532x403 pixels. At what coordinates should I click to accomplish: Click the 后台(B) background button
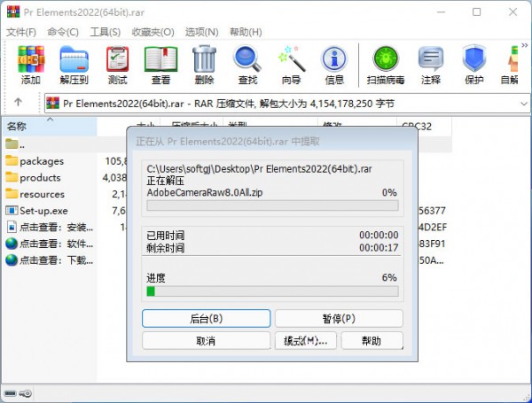207,319
